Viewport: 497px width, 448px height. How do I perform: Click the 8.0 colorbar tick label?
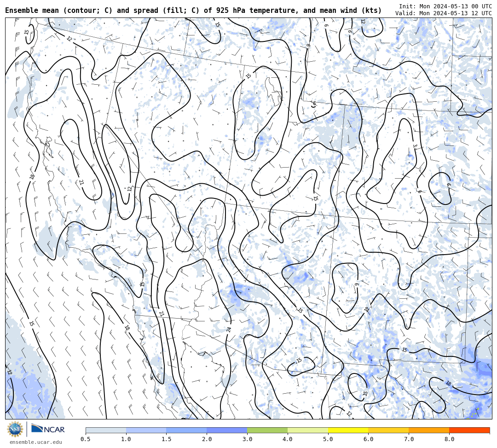click(x=449, y=439)
